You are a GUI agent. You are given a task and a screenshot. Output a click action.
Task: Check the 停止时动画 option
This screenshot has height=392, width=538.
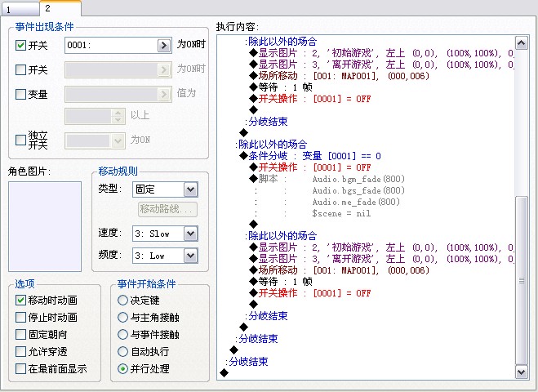click(20, 317)
